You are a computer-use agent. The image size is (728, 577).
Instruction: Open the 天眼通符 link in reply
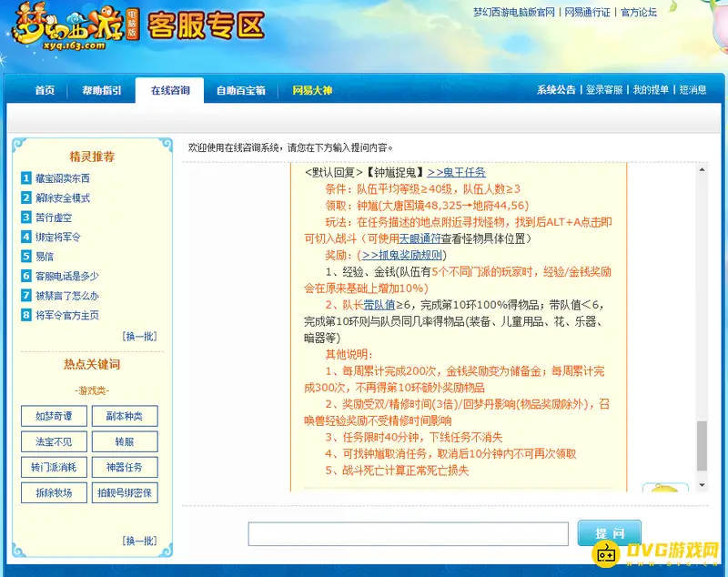pos(420,238)
